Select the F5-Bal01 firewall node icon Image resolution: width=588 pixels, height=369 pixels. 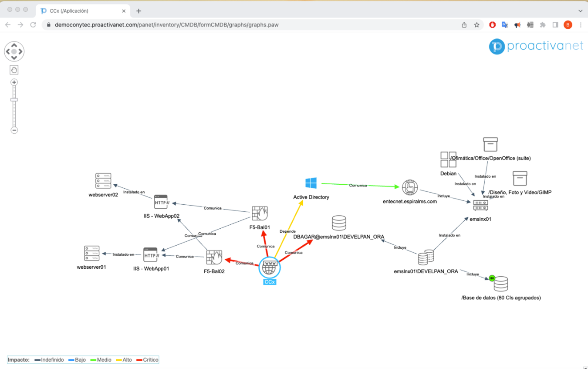(x=260, y=213)
